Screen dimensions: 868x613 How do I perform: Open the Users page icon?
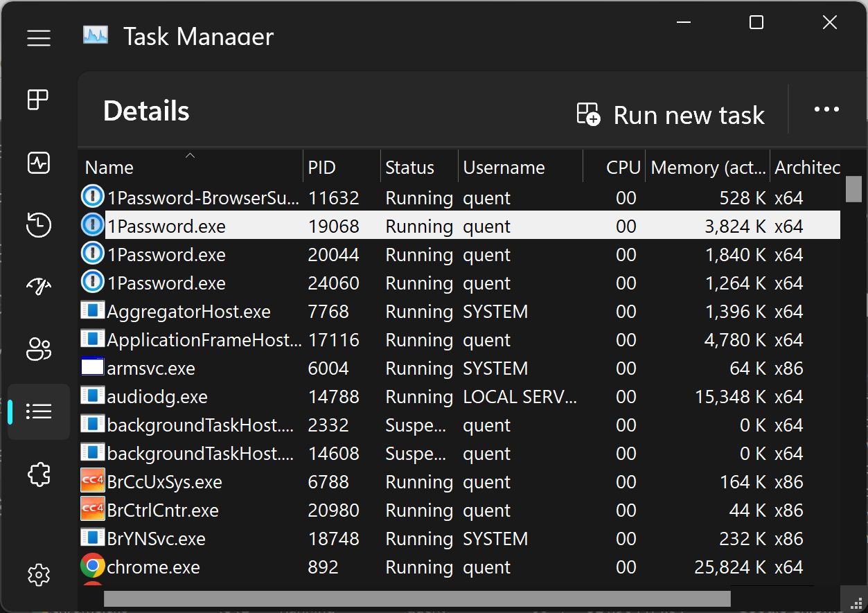tap(39, 349)
